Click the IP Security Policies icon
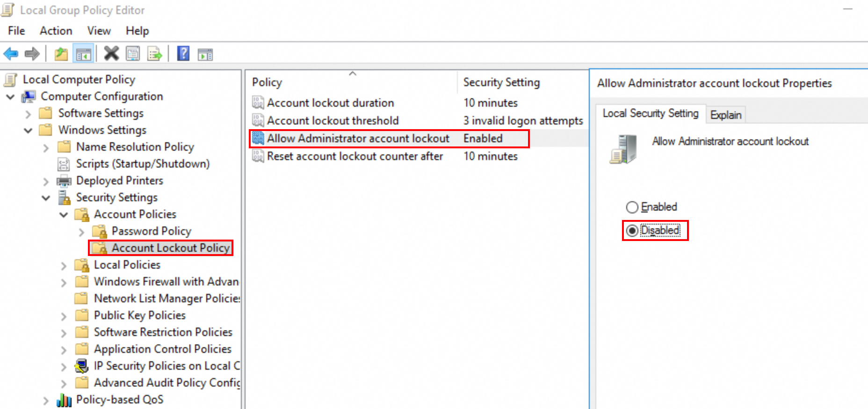This screenshot has height=409, width=868. (x=81, y=366)
